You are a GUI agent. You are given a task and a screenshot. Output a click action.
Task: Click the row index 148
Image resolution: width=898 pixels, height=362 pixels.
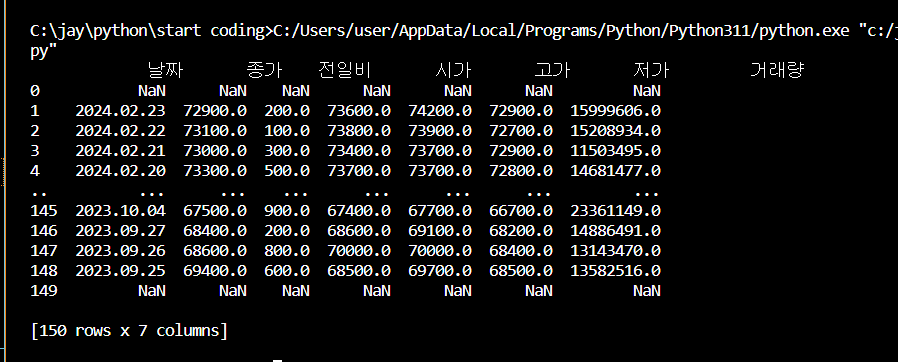tap(44, 270)
